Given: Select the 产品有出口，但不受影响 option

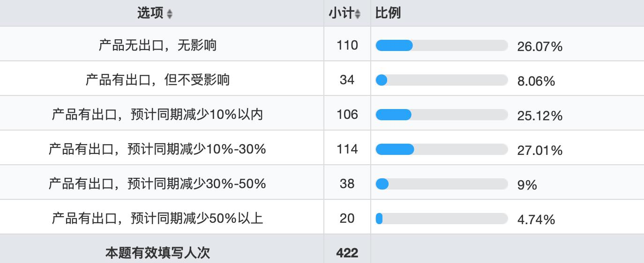Looking at the screenshot, I should 157,80.
